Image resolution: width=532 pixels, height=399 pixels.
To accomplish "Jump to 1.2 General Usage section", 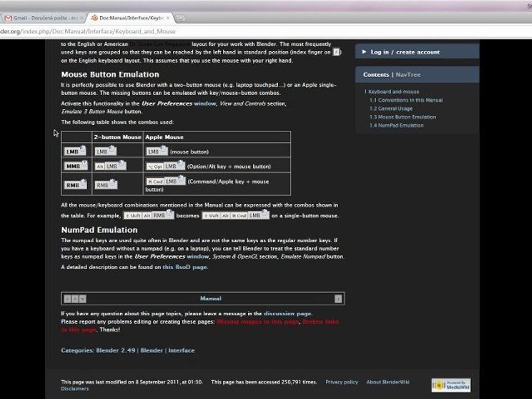I will [x=391, y=109].
